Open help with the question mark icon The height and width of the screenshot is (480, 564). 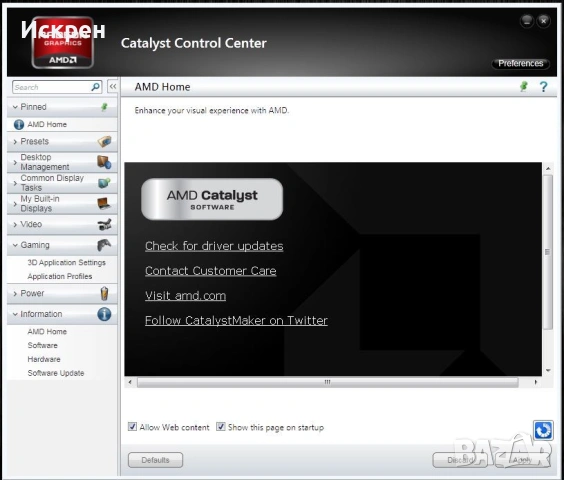tap(543, 86)
